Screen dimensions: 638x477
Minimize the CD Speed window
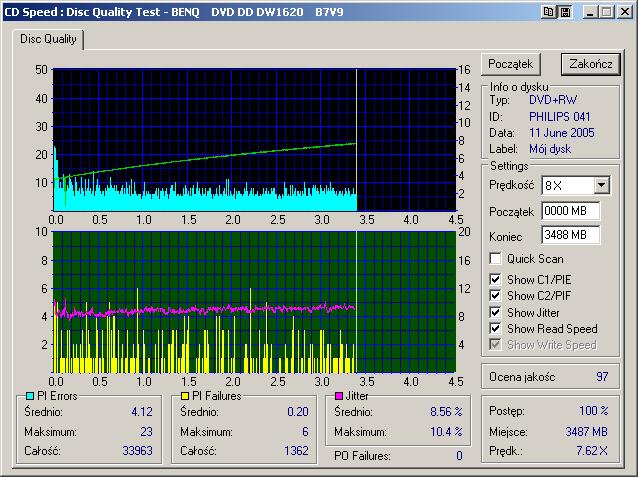(590, 12)
